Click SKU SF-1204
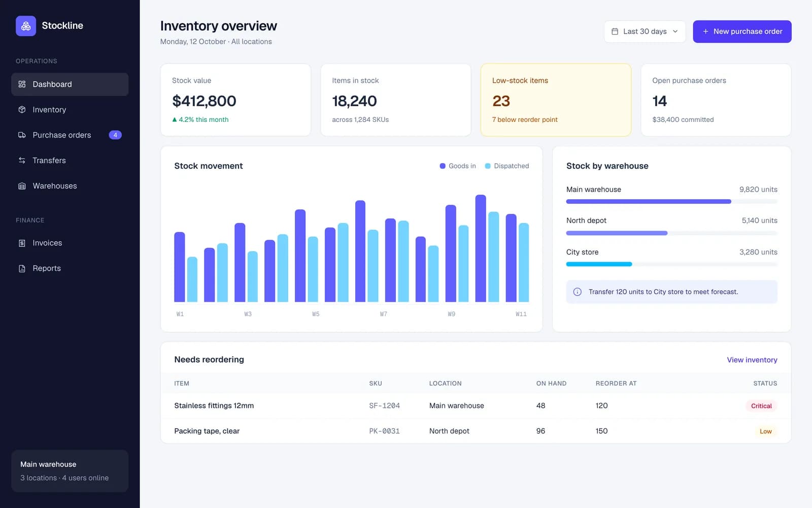This screenshot has height=508, width=812. tap(384, 406)
